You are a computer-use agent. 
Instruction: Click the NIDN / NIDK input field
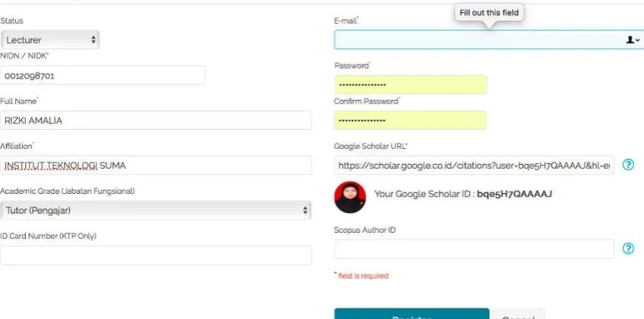tap(102, 76)
